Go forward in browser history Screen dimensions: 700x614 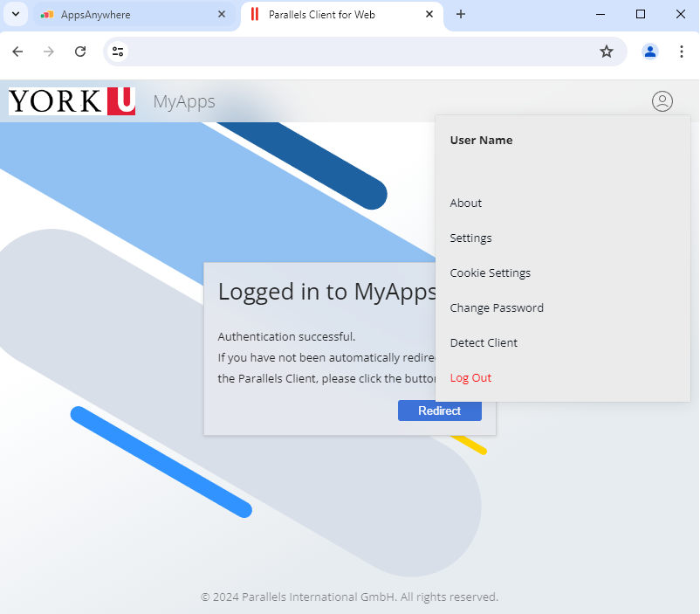click(49, 52)
